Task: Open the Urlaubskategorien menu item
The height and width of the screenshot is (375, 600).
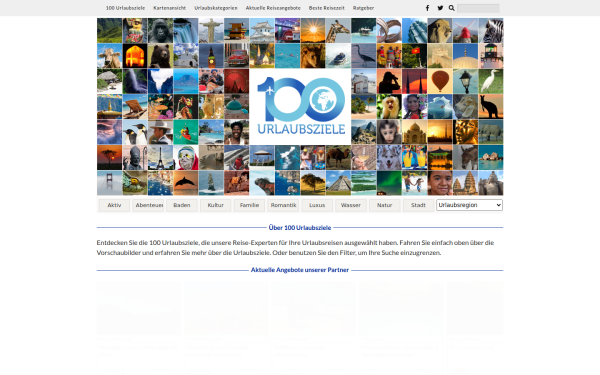Action: tap(216, 8)
